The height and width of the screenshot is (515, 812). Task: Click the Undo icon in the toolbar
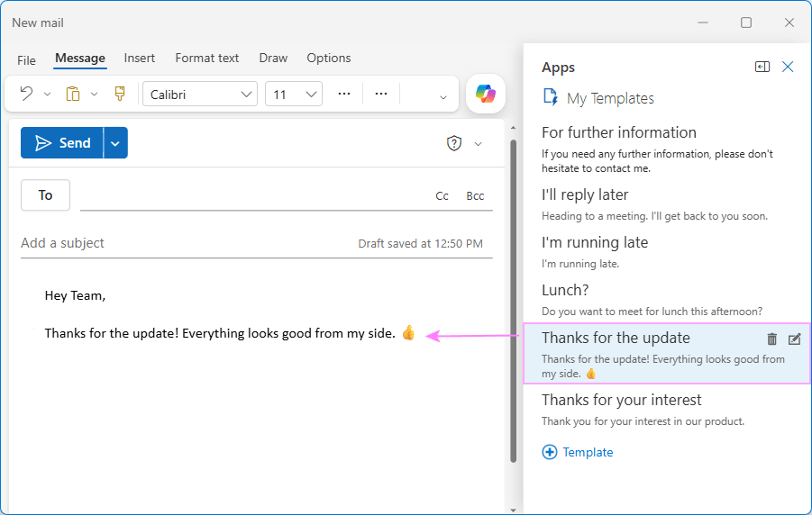click(26, 94)
